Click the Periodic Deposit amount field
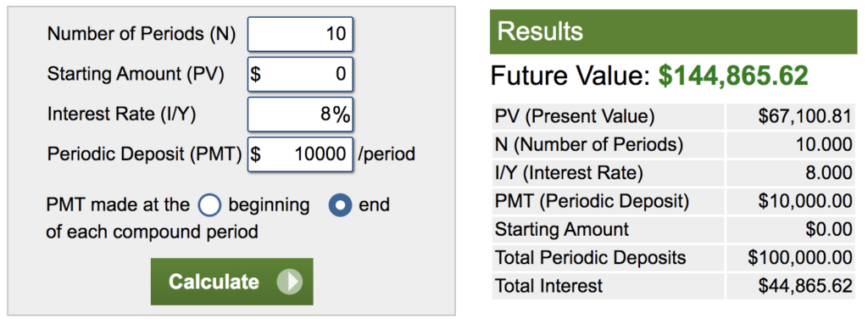This screenshot has width=868, height=330. coord(300,154)
